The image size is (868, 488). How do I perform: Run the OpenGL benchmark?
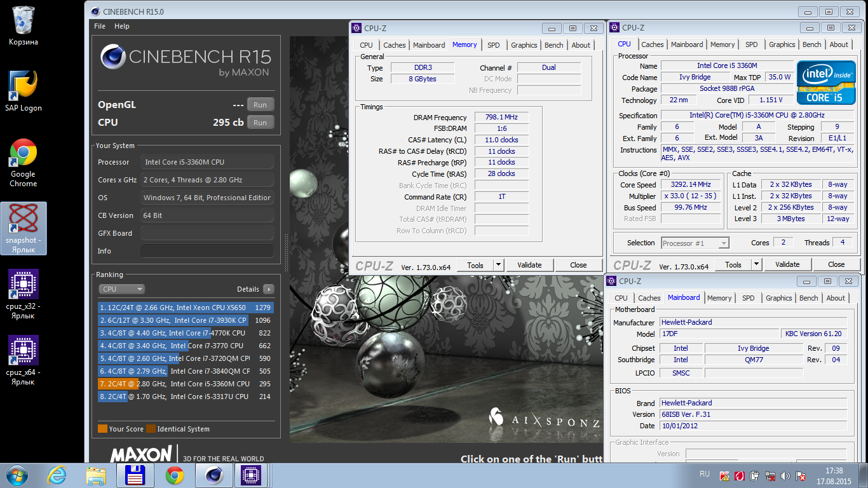click(261, 105)
